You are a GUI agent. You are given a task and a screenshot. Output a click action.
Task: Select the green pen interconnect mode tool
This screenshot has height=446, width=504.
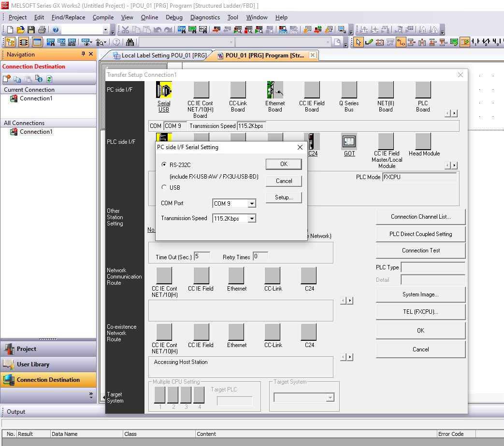pos(369,42)
